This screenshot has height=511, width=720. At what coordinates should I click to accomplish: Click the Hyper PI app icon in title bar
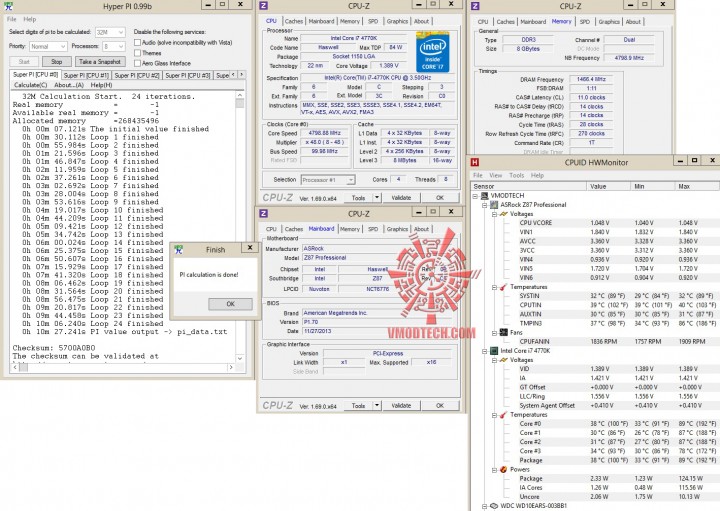click(x=8, y=6)
